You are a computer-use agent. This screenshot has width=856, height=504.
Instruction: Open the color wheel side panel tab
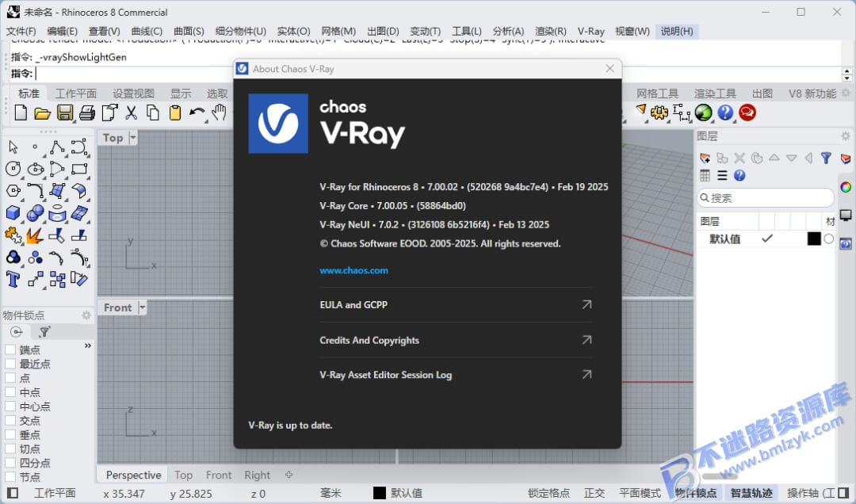846,187
